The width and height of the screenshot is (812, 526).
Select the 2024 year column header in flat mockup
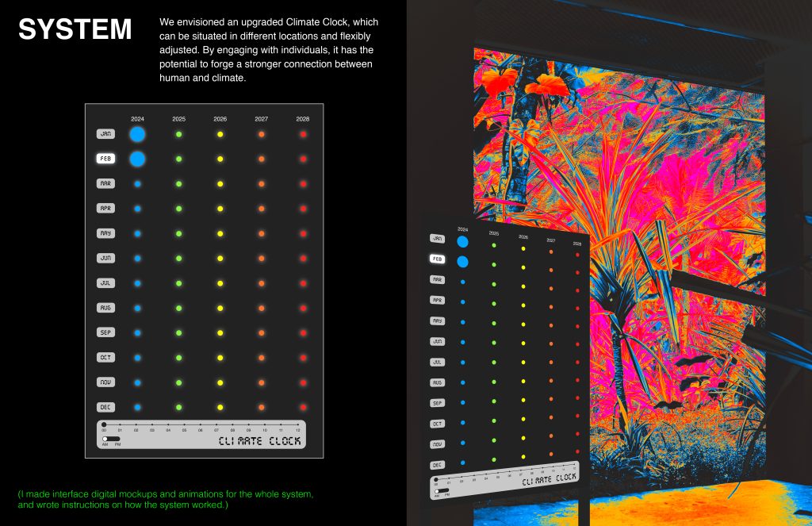137,119
